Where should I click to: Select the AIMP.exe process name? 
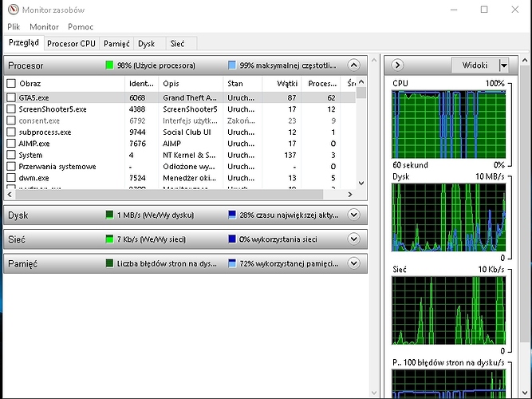34,144
